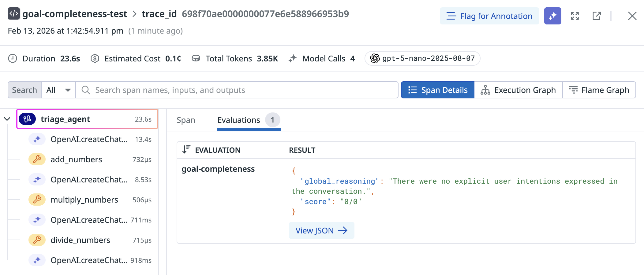Collapse the triage_agent span tree

click(x=7, y=119)
